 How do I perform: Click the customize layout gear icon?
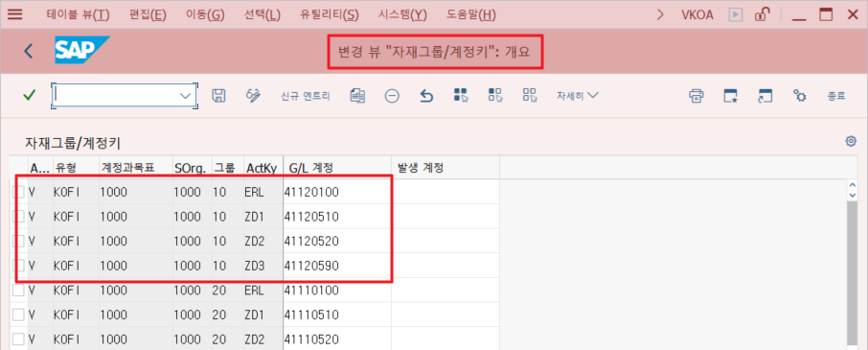pos(799,96)
